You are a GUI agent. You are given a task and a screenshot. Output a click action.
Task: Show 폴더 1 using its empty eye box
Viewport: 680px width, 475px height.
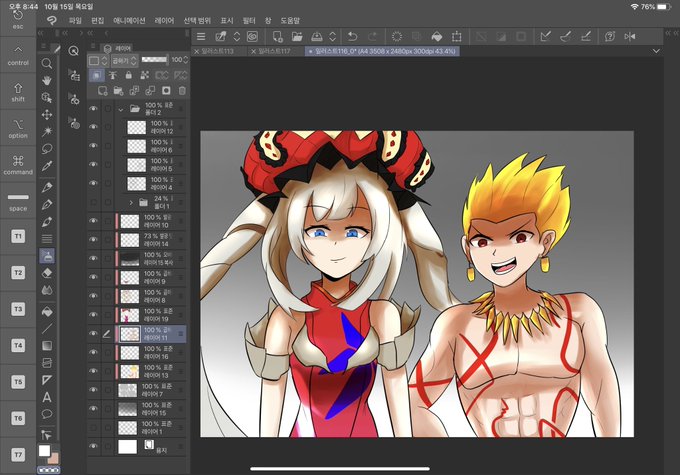point(93,202)
